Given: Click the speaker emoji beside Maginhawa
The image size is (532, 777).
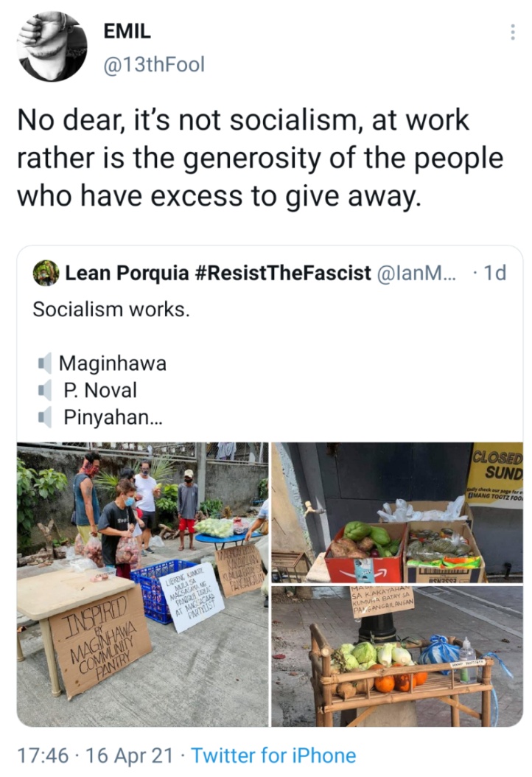Looking at the screenshot, I should click(45, 363).
